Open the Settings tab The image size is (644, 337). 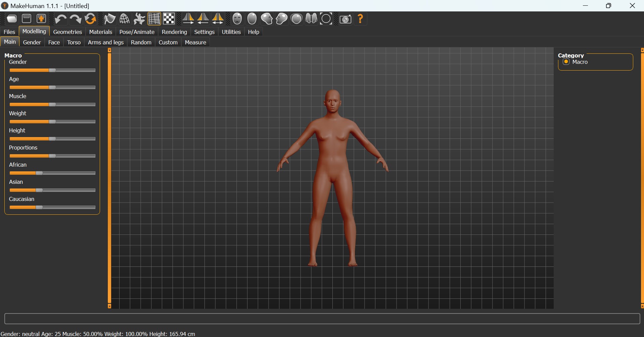[204, 32]
